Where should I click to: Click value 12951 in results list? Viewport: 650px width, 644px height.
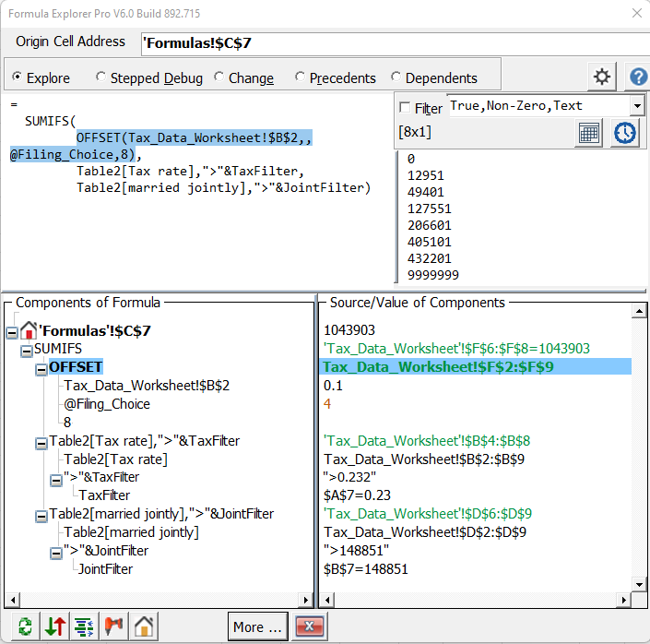click(x=425, y=175)
